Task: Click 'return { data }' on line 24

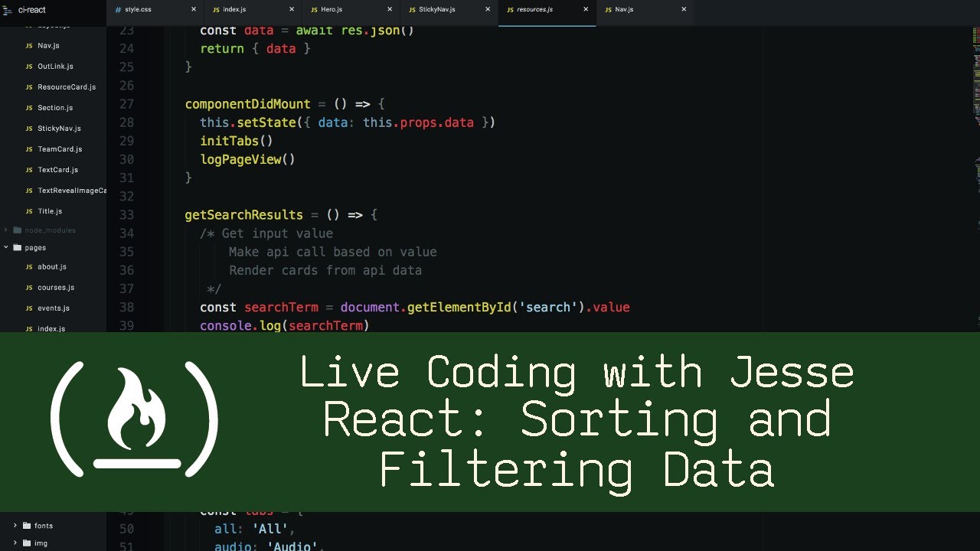Action: (255, 48)
